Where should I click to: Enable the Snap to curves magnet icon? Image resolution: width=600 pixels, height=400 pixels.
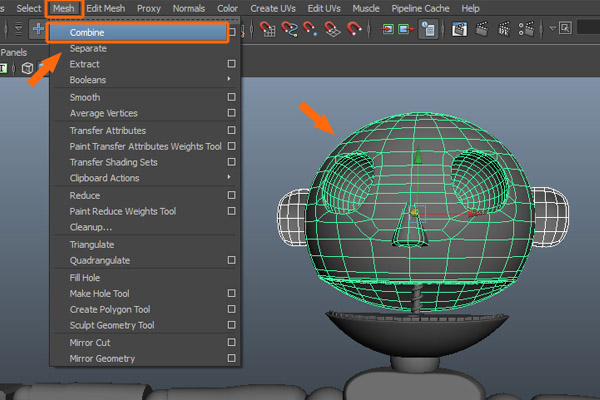[x=291, y=29]
